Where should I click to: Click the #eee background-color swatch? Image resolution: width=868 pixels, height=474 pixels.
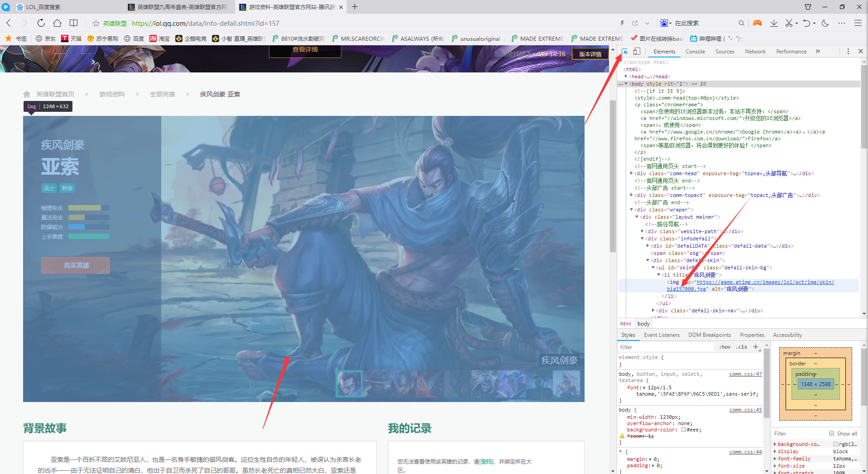coord(684,430)
